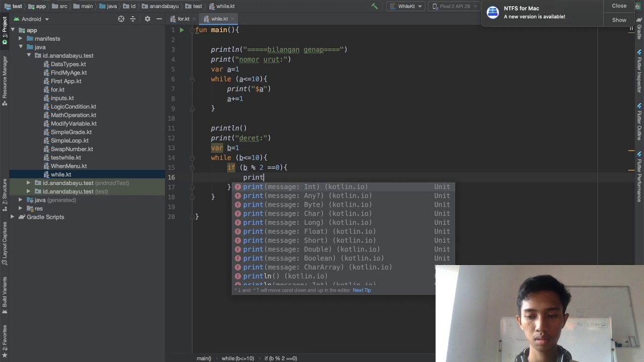Click the src breadcrumb in navigation bar
The width and height of the screenshot is (644, 362).
coord(60,6)
